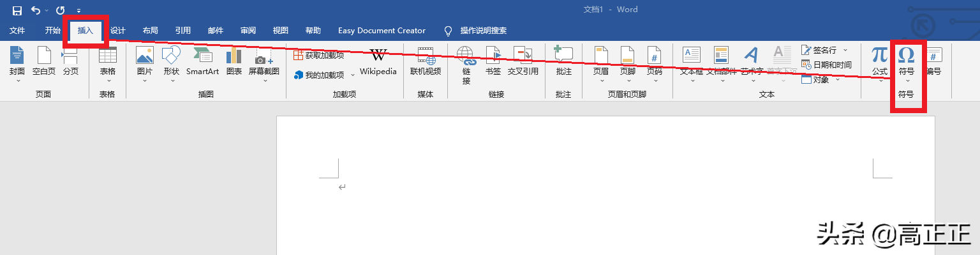Viewport: 980px width, 255px height.
Task: Click the 签名行 signature line button
Action: 819,50
